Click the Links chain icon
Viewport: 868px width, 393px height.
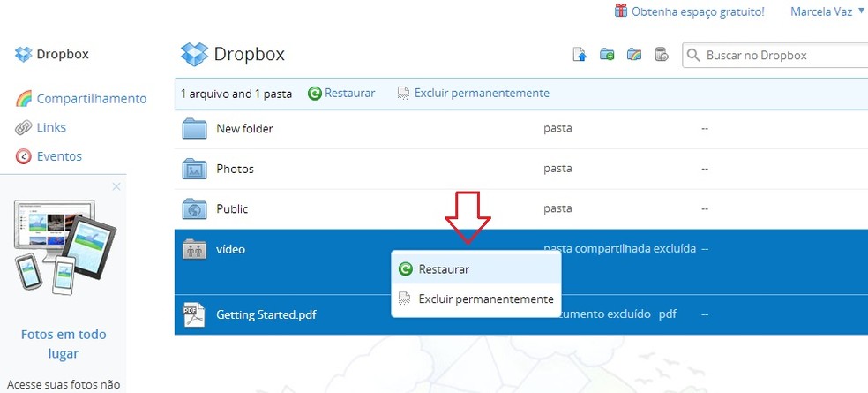click(x=23, y=127)
